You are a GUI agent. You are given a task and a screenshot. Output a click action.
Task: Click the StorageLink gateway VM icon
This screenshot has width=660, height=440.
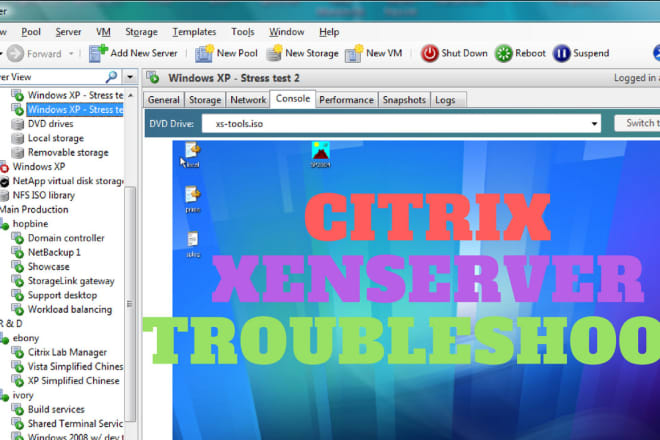17,281
